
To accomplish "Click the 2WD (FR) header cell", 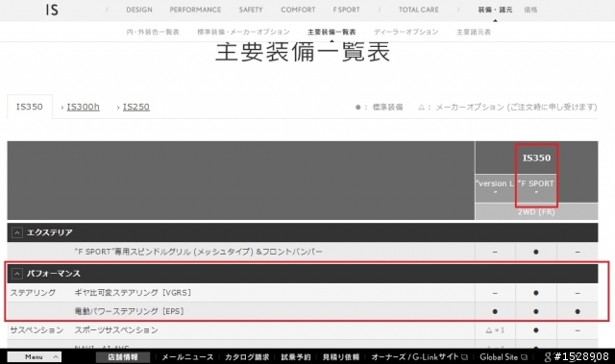I will click(536, 212).
